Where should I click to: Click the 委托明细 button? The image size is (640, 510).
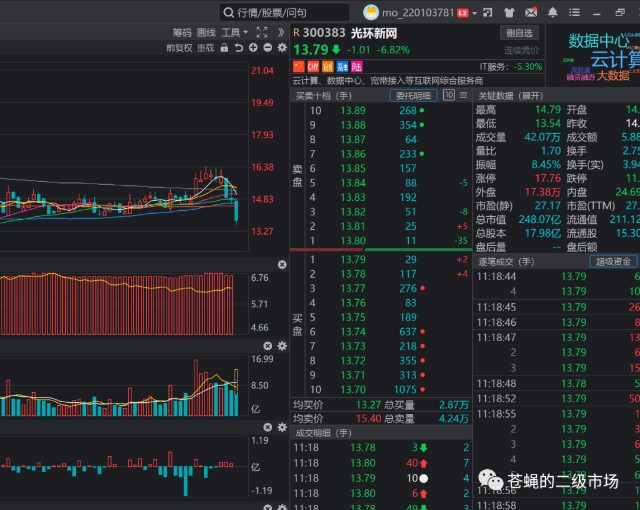pyautogui.click(x=413, y=96)
